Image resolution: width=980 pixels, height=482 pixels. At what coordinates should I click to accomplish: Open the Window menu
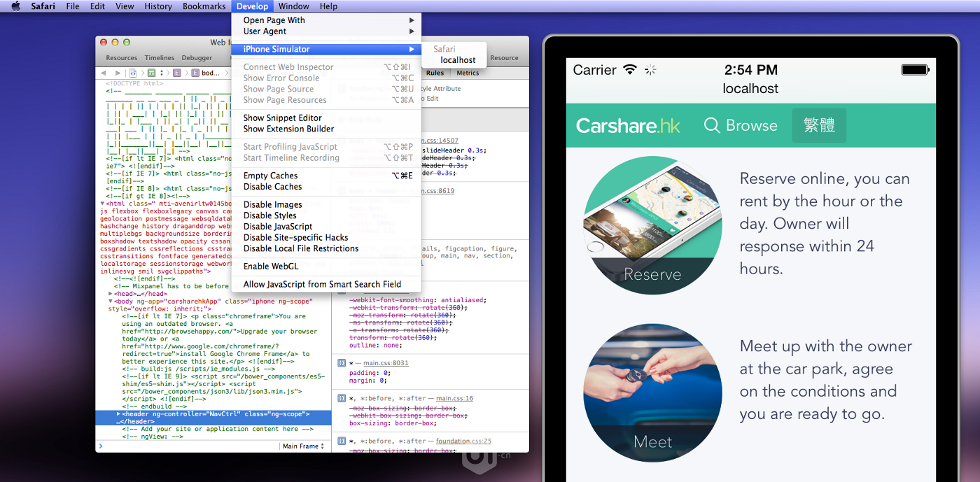pos(294,6)
